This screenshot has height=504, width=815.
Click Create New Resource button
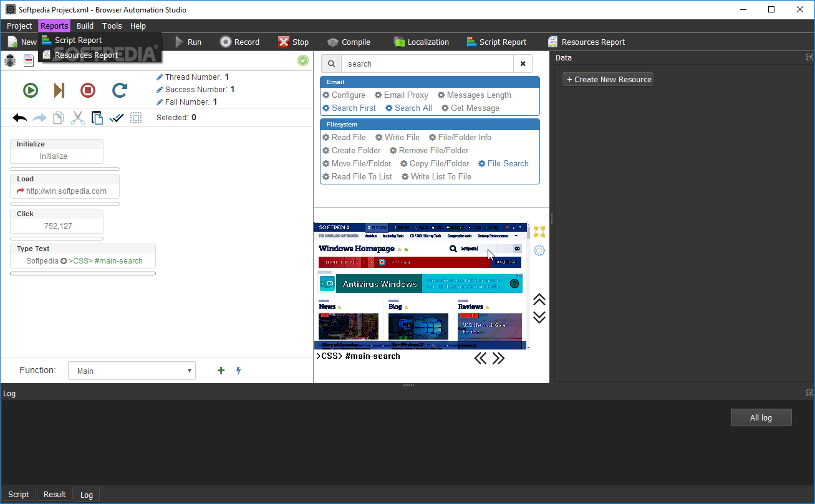pyautogui.click(x=608, y=79)
